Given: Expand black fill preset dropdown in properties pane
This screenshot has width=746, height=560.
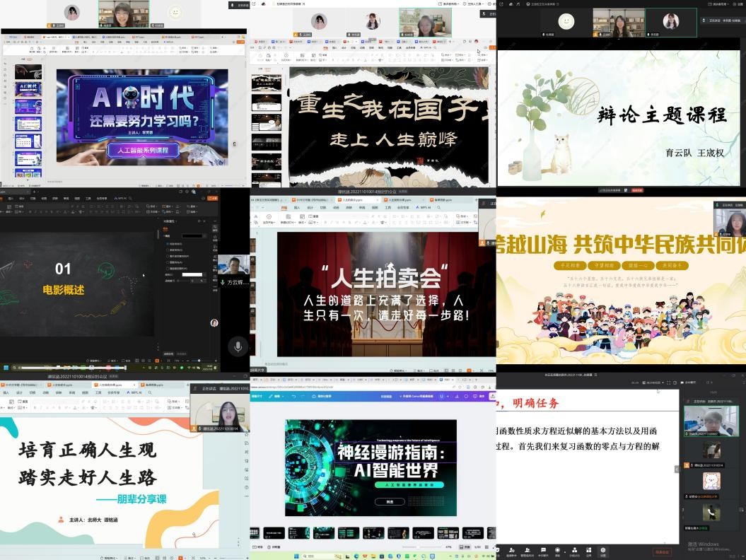Looking at the screenshot, I should (x=204, y=235).
